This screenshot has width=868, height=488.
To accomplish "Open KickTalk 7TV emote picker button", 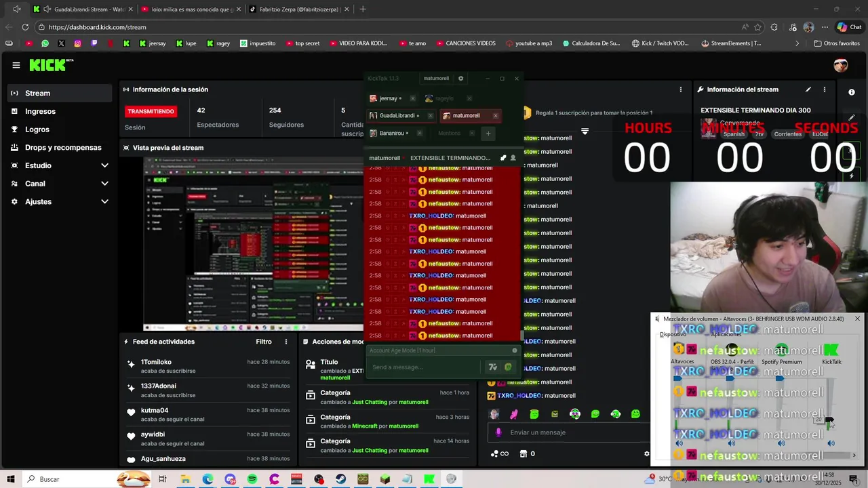I will (493, 367).
